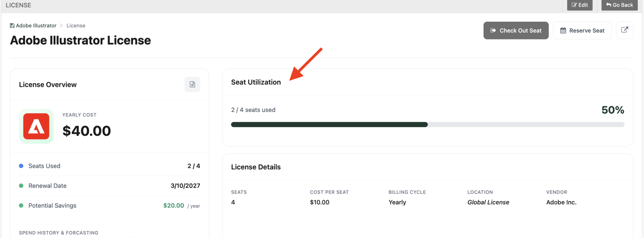Click the LICENSE page title

[x=19, y=5]
